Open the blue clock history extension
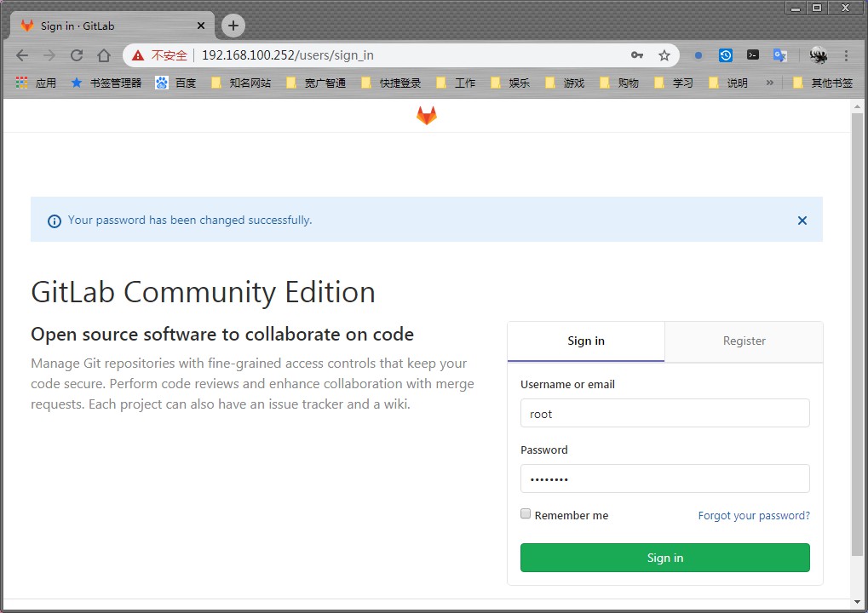The height and width of the screenshot is (613, 868). 726,54
